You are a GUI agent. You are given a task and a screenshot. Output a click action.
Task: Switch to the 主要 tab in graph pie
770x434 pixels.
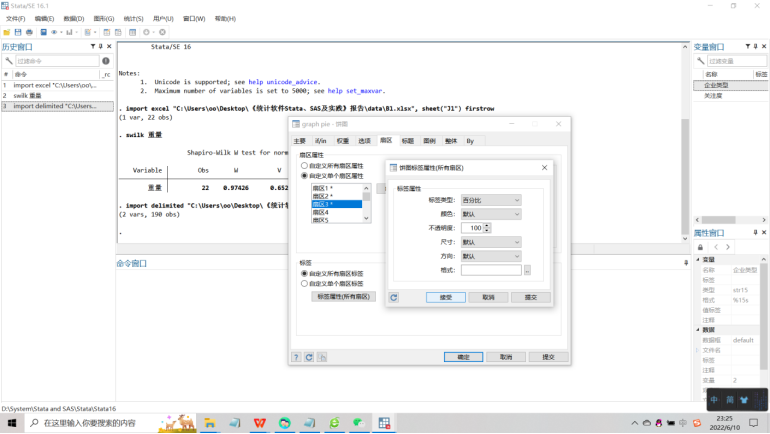pyautogui.click(x=300, y=141)
